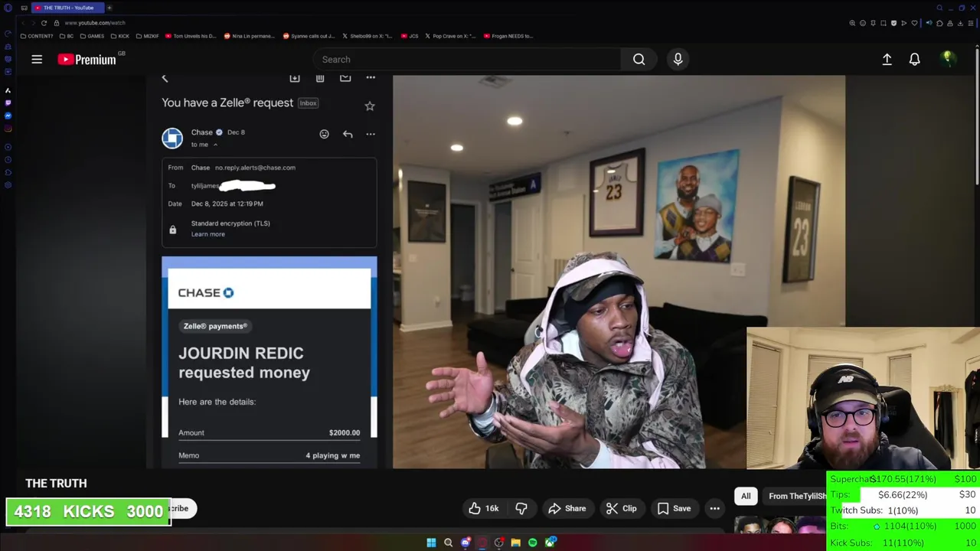Open browser easy setup menu icon
The height and width of the screenshot is (551, 980).
970,23
